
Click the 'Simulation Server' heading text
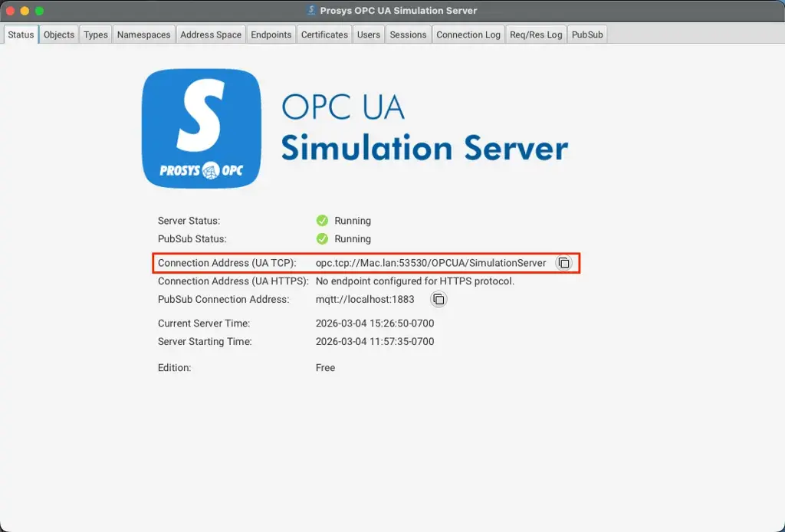[425, 149]
